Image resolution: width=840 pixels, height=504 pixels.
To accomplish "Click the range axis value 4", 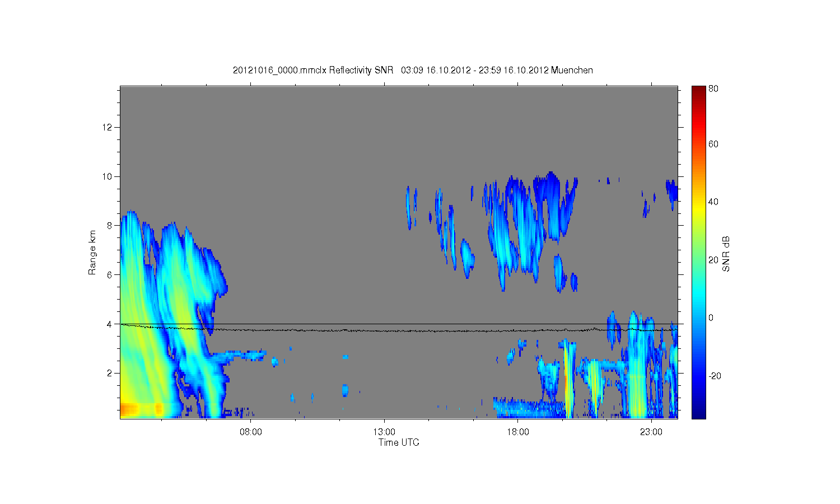I will [110, 324].
